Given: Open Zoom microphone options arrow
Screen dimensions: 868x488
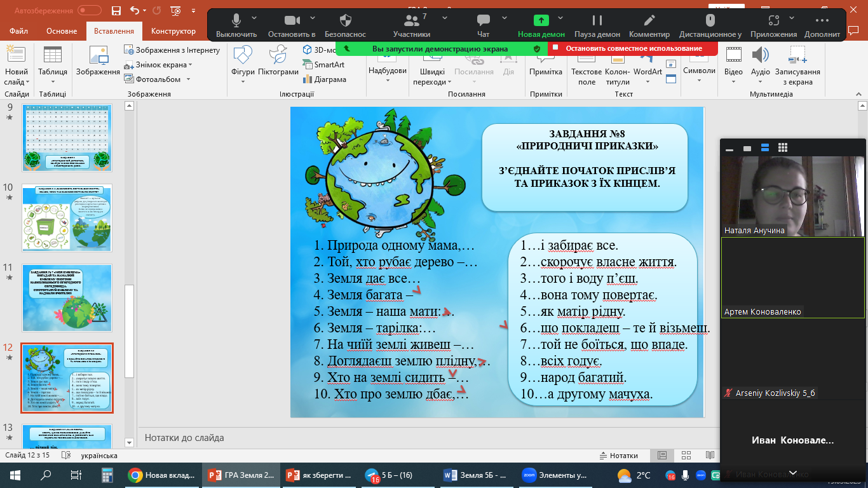Looking at the screenshot, I should coord(254,18).
